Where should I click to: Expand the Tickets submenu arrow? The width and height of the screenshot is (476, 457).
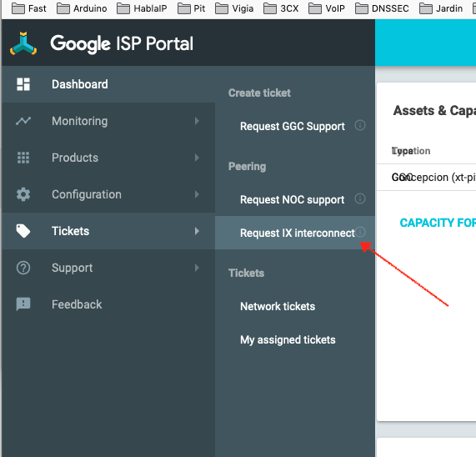pos(197,231)
